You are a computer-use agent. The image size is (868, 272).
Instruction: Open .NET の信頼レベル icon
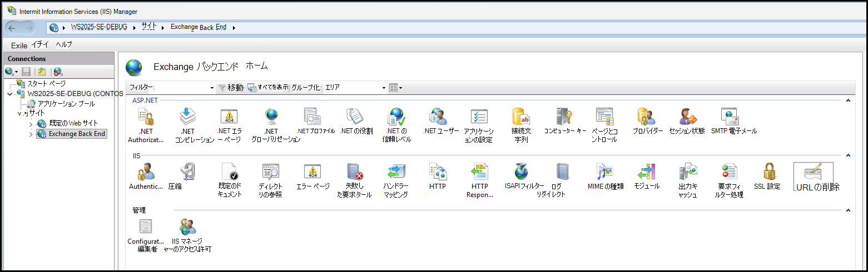[x=396, y=117]
